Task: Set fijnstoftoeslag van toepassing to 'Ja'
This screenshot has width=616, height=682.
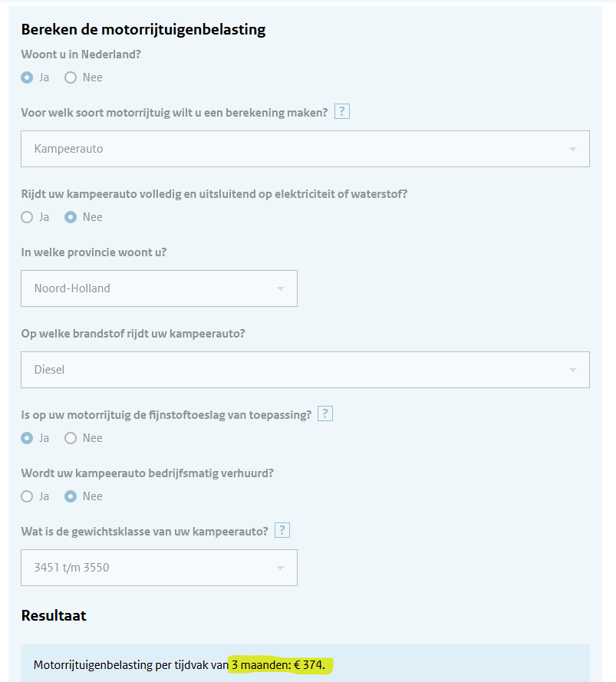Action: pos(28,438)
